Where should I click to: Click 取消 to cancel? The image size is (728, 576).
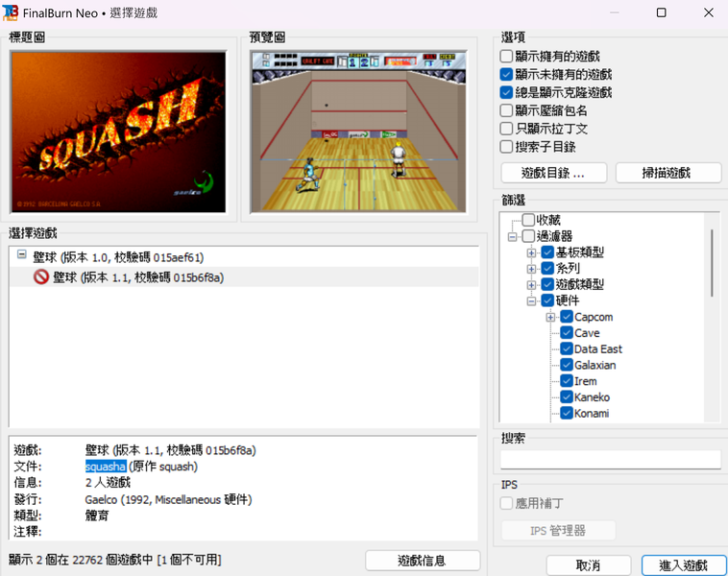588,565
